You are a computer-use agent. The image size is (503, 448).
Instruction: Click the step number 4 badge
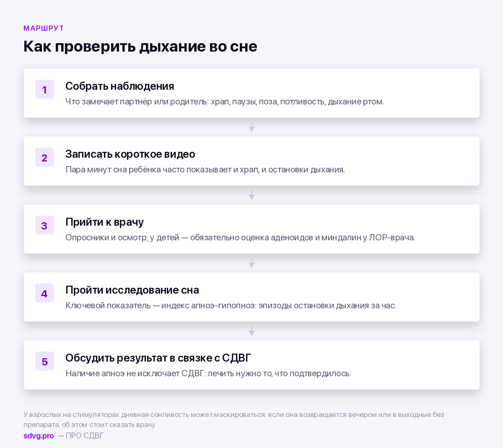pos(44,293)
